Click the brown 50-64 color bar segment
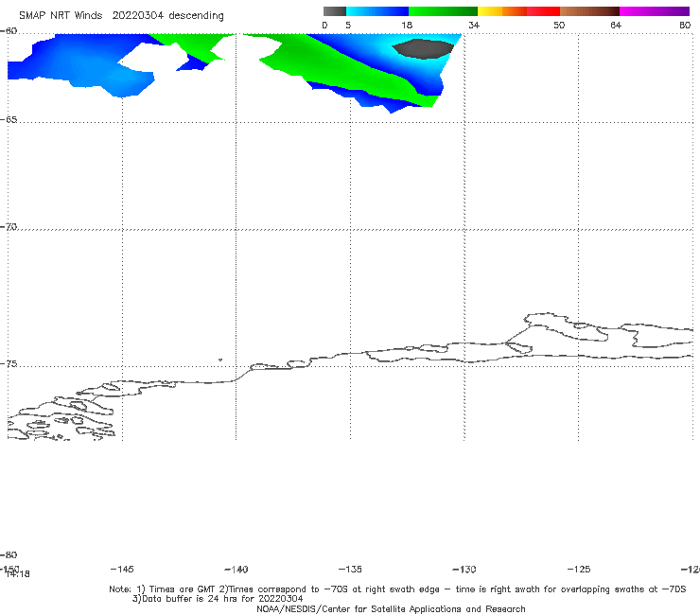The width and height of the screenshot is (700, 615). pyautogui.click(x=589, y=11)
